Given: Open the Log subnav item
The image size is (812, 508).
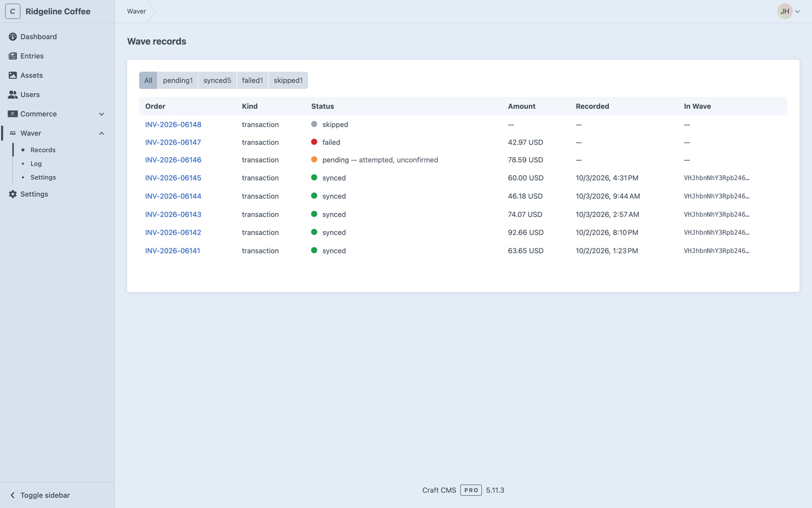Looking at the screenshot, I should point(36,164).
